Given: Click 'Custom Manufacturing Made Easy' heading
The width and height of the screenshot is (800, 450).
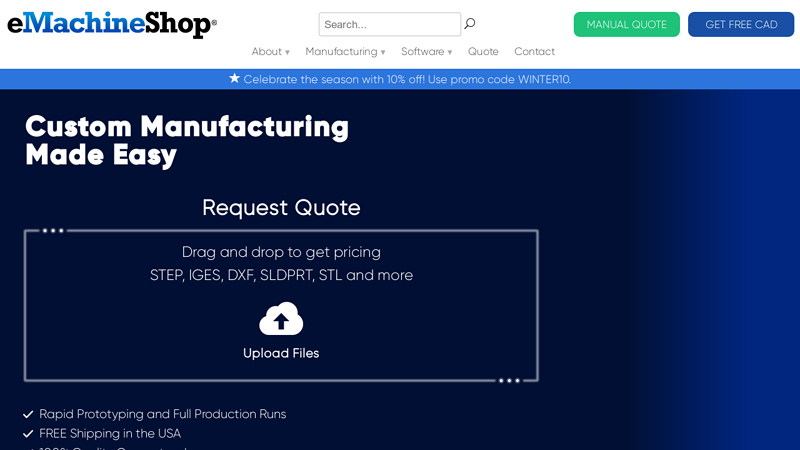Looking at the screenshot, I should click(187, 141).
